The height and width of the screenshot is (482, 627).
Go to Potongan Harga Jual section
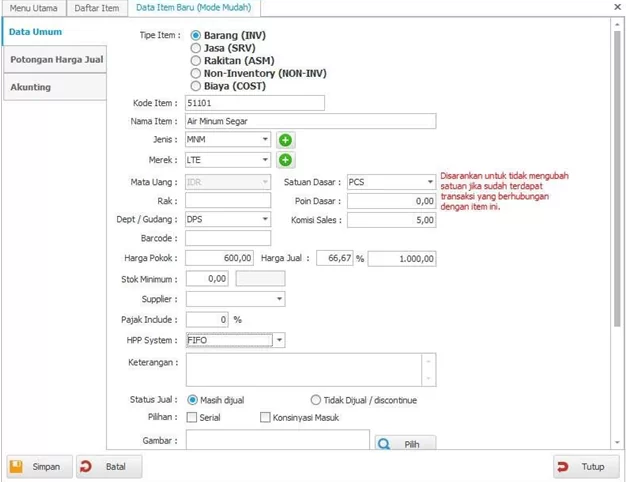[54, 60]
